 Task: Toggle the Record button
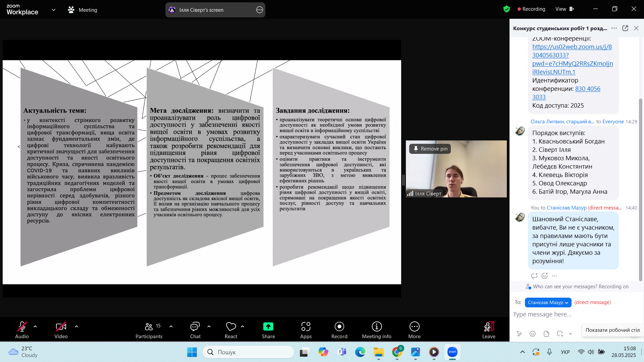pos(339,330)
